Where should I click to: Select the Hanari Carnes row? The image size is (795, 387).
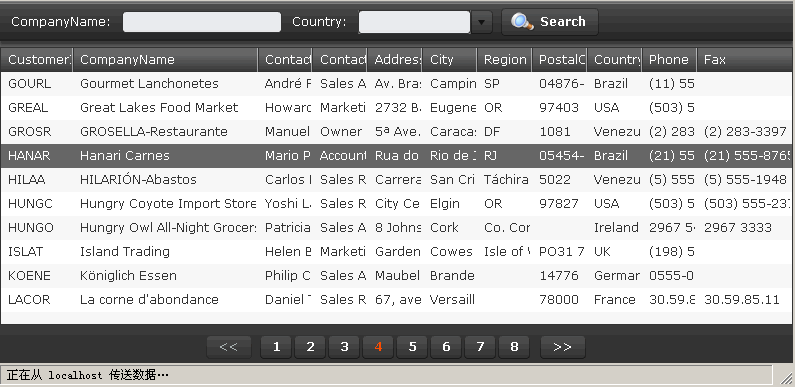coord(397,156)
